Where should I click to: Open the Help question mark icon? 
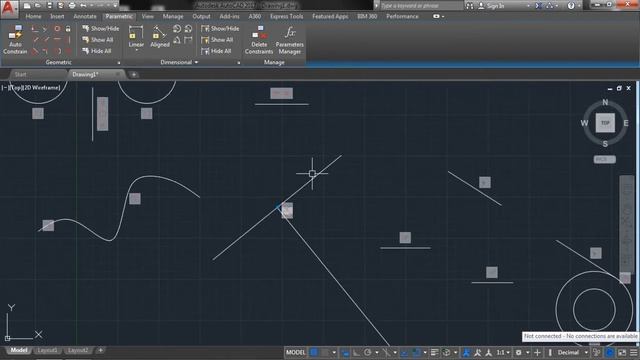(571, 6)
